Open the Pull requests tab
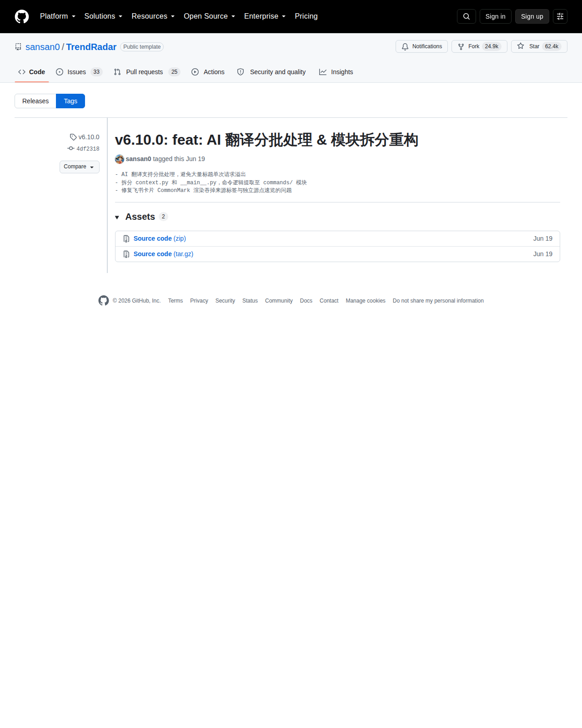The image size is (582, 728). [x=147, y=72]
